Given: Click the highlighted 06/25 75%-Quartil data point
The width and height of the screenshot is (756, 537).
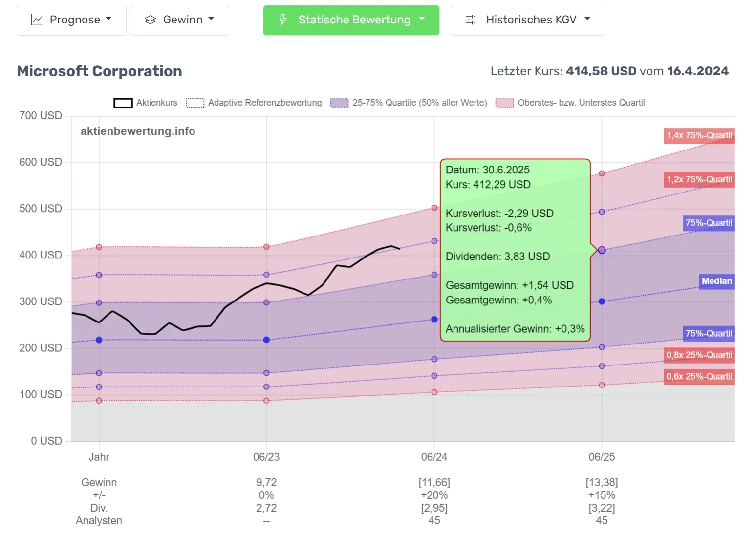Looking at the screenshot, I should tap(602, 250).
